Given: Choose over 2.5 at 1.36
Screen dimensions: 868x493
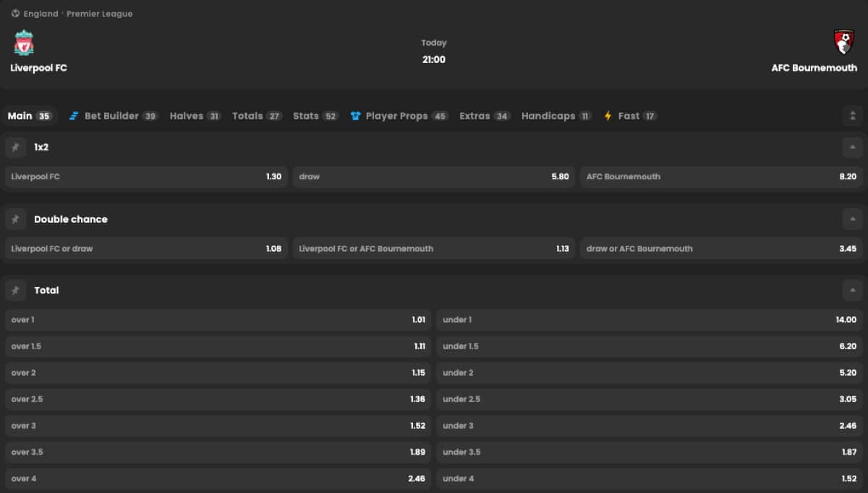Looking at the screenshot, I should click(218, 399).
